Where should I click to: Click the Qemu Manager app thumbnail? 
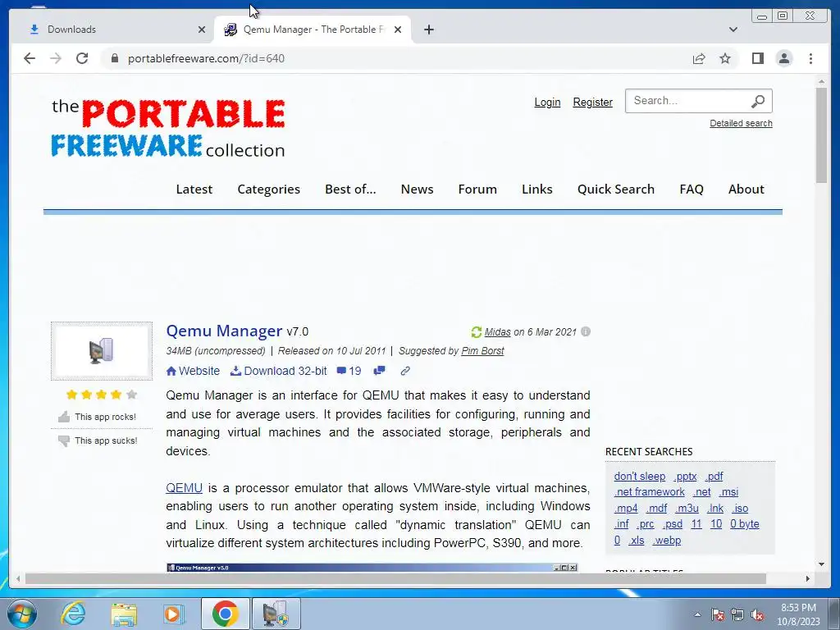tap(101, 351)
